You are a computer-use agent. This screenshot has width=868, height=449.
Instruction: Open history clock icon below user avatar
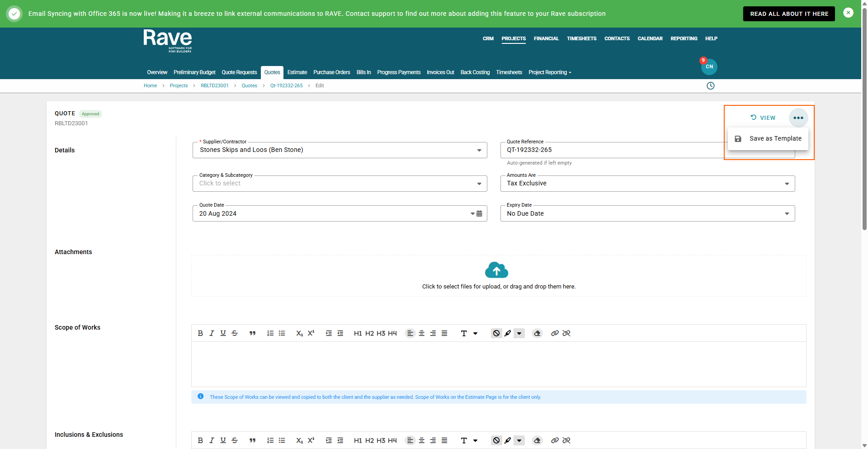tap(711, 86)
